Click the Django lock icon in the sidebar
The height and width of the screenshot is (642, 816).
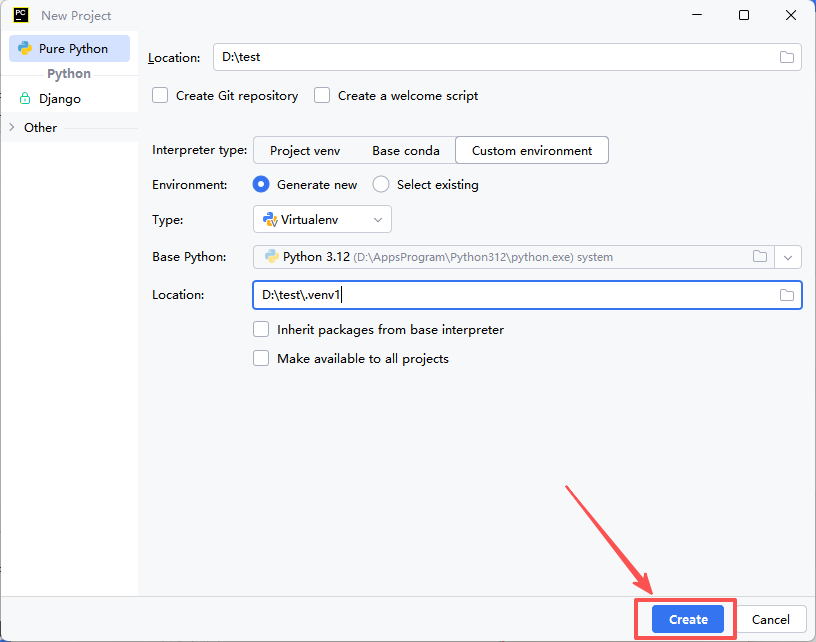tap(24, 98)
